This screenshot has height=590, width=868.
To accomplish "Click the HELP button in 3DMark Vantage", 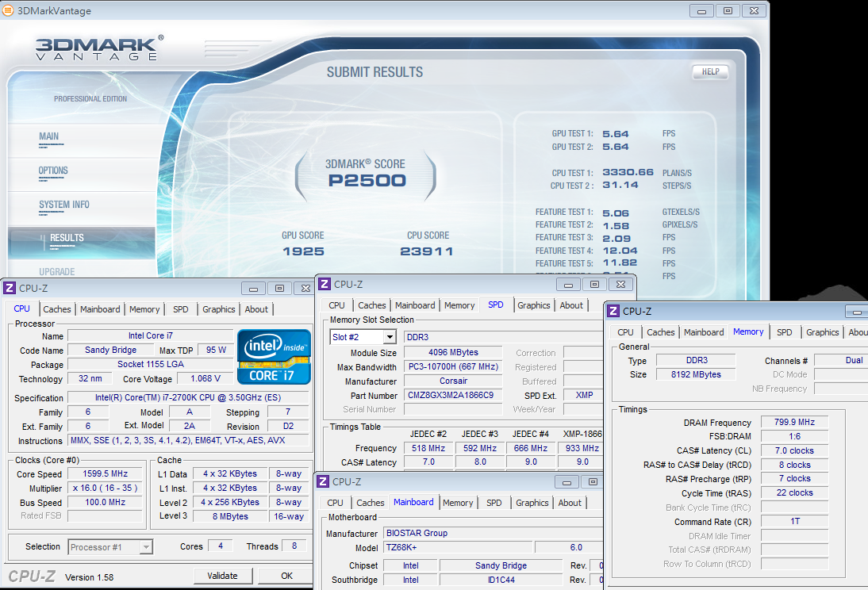I will point(710,72).
